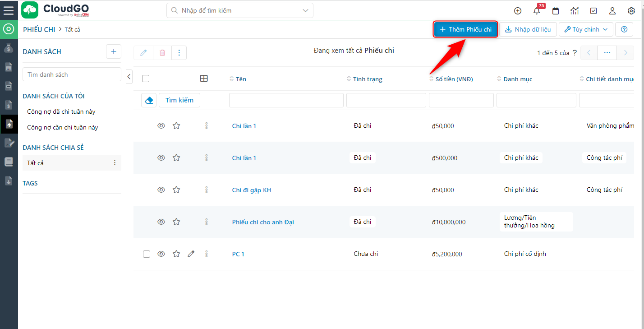This screenshot has height=329, width=644.
Task: Click pencil edit icon on PC 1 row
Action: 191,254
